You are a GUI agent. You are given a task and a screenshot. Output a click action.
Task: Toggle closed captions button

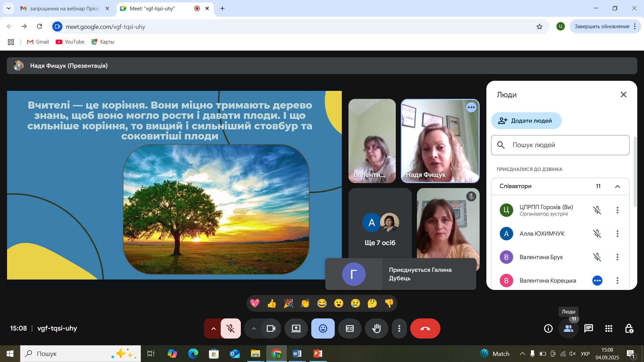pos(350,328)
